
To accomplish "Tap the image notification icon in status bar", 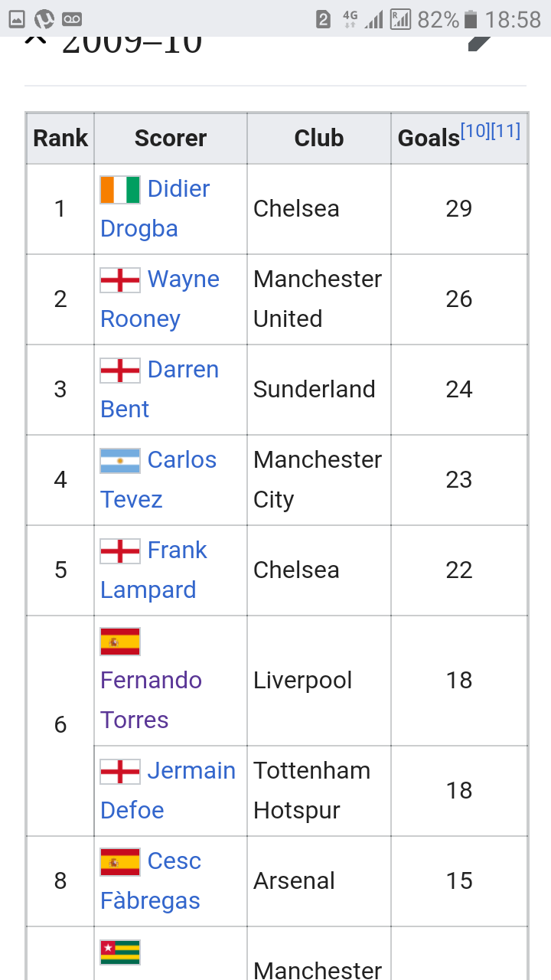I will [x=17, y=19].
